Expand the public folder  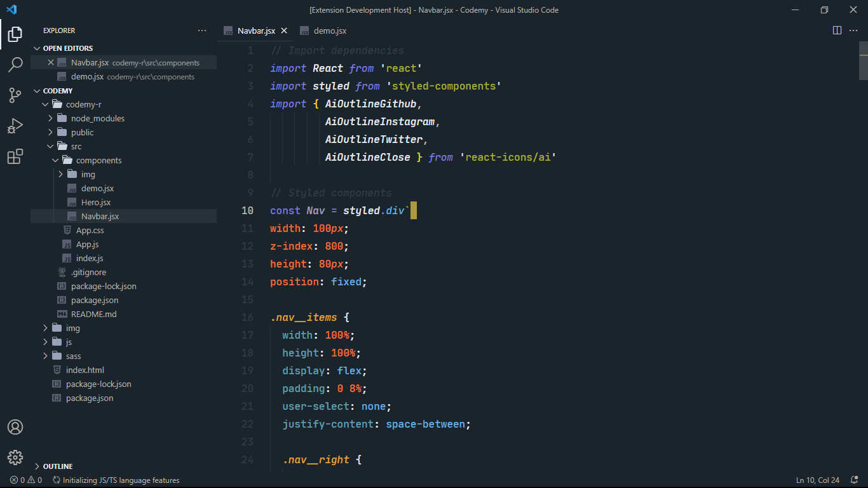pos(51,132)
